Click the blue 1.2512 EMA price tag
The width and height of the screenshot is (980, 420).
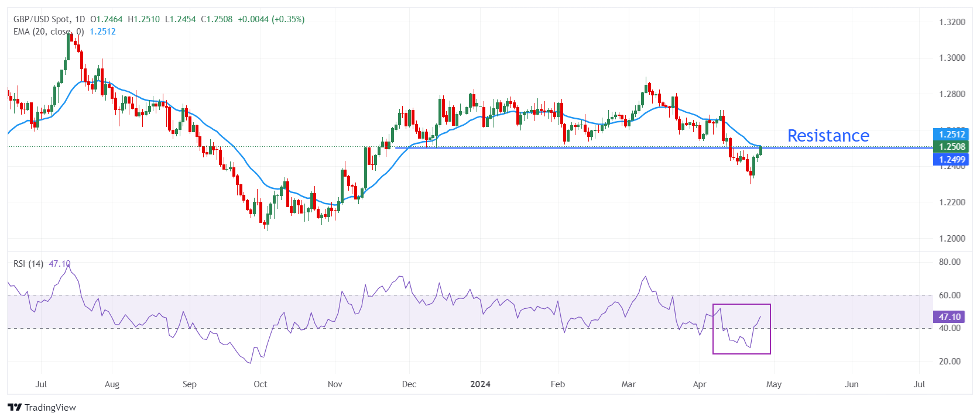951,135
